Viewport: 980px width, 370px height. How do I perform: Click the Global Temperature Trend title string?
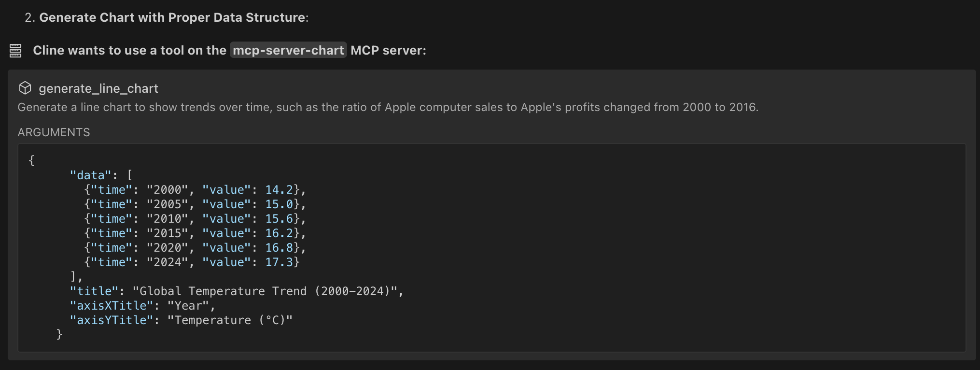tap(265, 291)
